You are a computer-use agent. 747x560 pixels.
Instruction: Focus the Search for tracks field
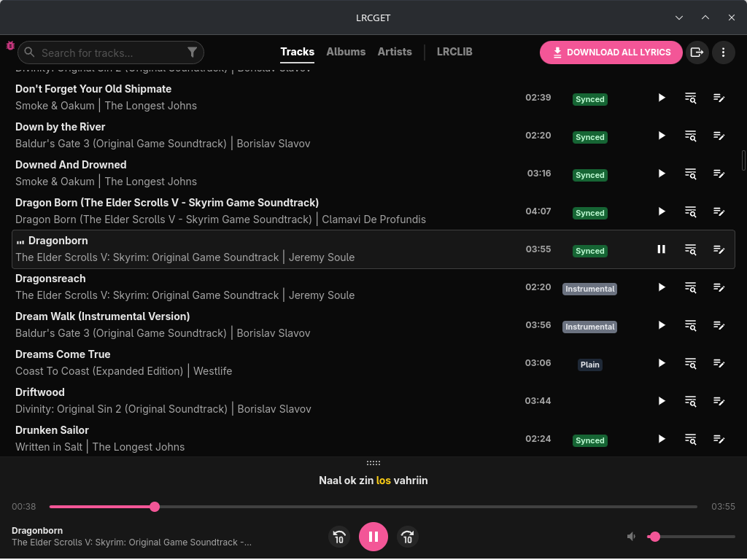(111, 52)
